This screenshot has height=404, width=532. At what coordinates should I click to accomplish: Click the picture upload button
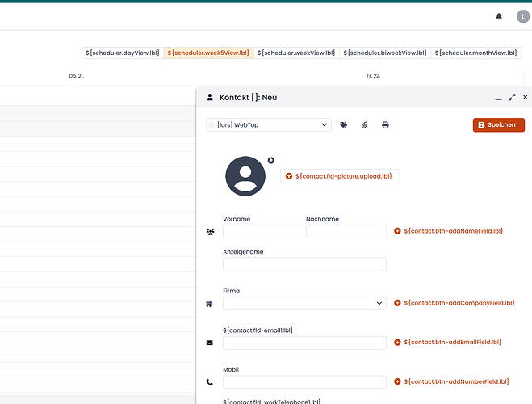(340, 176)
